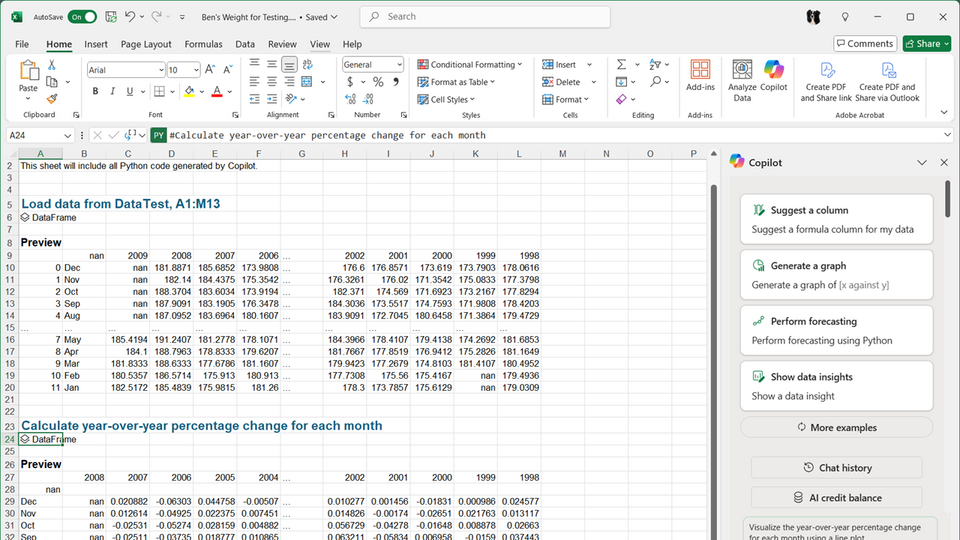The image size is (960, 540).
Task: Switch to the Page Layout tab
Action: tap(146, 44)
